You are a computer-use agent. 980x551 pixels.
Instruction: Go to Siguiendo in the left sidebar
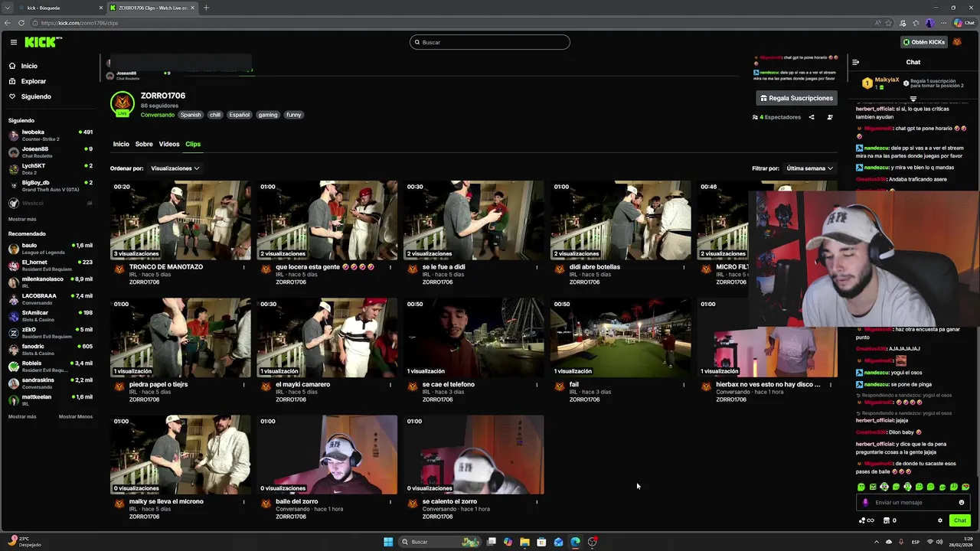click(x=36, y=96)
